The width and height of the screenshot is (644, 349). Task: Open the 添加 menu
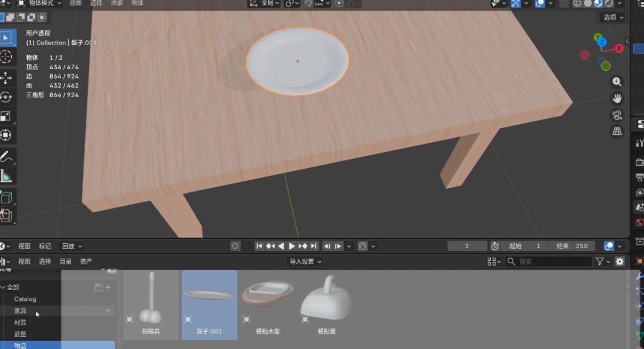click(x=117, y=3)
